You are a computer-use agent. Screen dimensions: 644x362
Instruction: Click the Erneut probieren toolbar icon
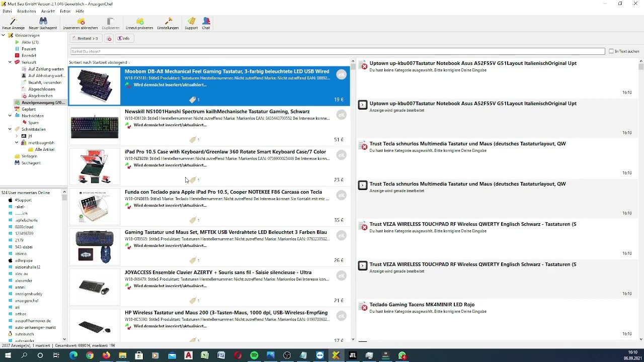139,23
